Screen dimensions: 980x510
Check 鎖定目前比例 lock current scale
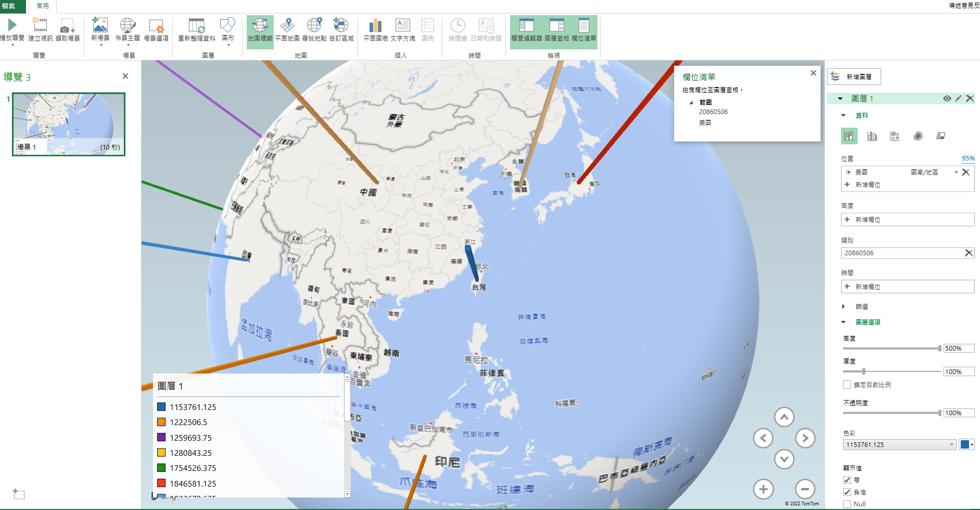coord(847,385)
